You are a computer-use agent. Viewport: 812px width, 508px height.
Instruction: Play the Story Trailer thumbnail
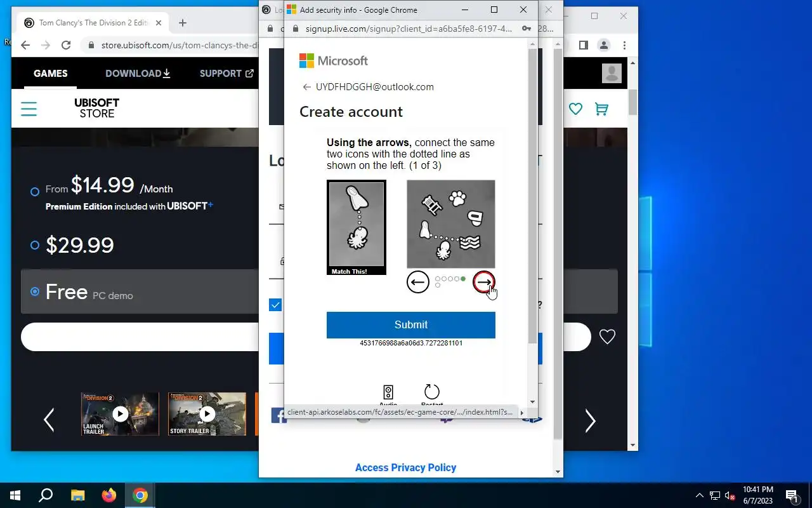click(207, 414)
